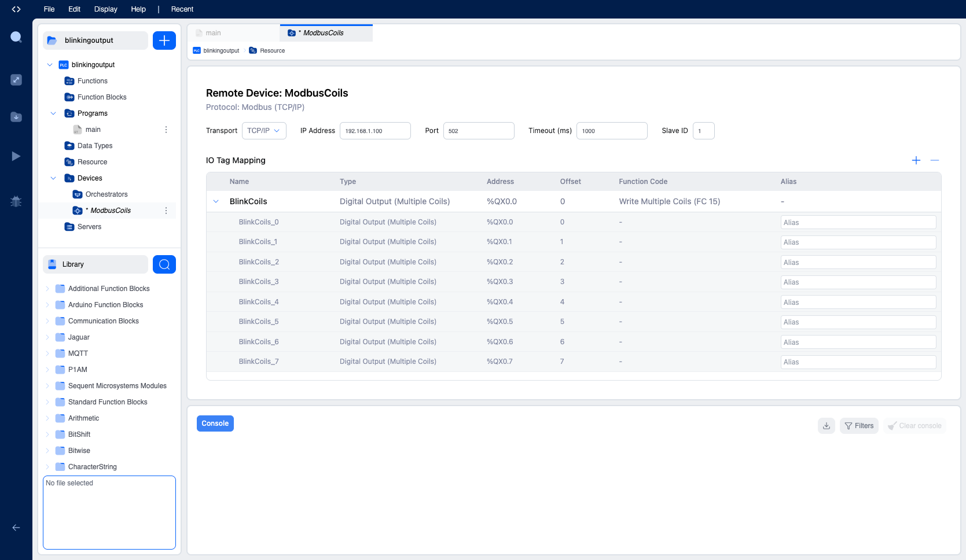Select the Jaguar library folder
Viewport: 966px width, 560px height.
point(79,337)
